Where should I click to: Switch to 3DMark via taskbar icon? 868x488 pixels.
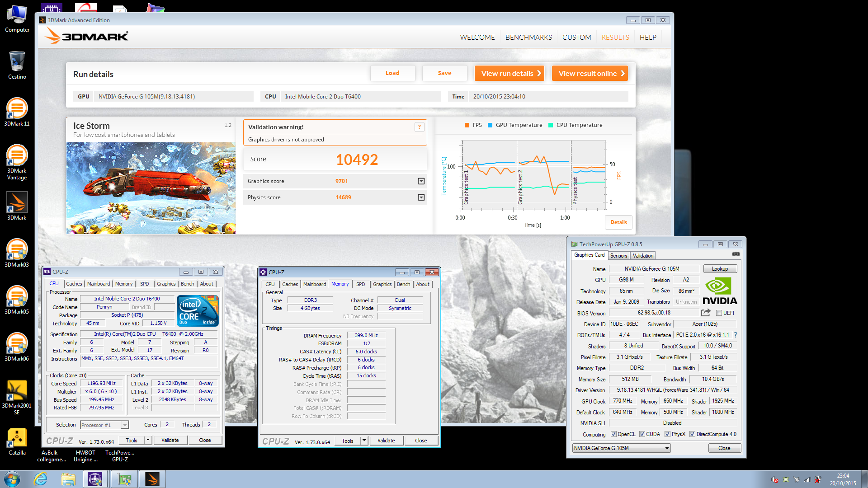152,479
